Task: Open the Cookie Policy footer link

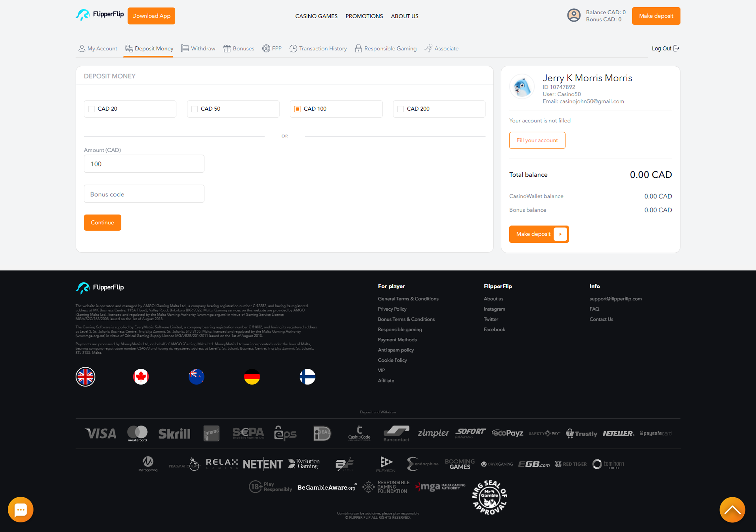Action: coord(392,360)
